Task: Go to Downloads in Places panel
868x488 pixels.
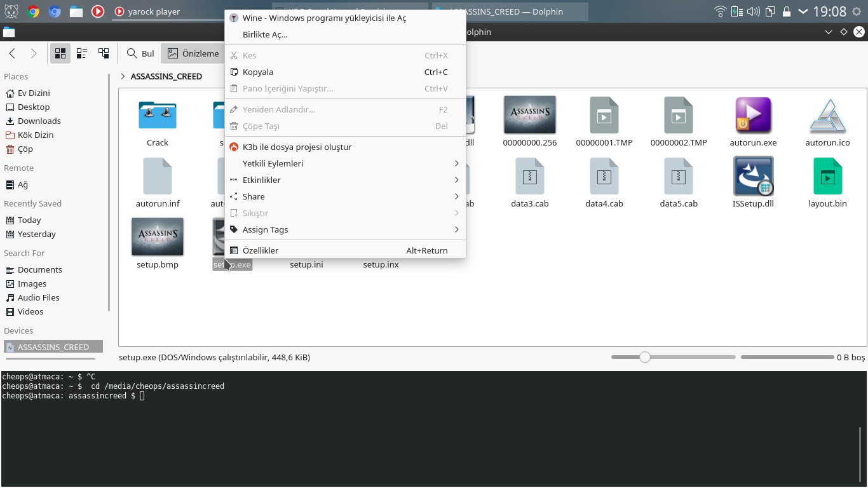Action: pos(39,121)
